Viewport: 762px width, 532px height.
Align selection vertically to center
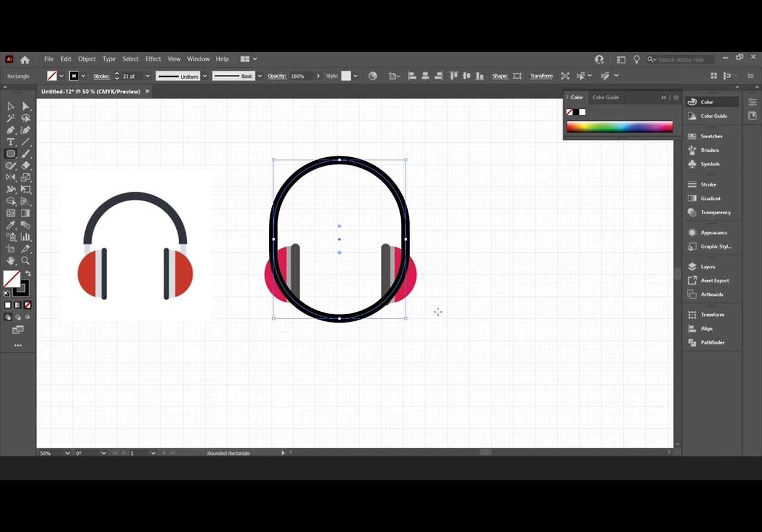tap(466, 76)
